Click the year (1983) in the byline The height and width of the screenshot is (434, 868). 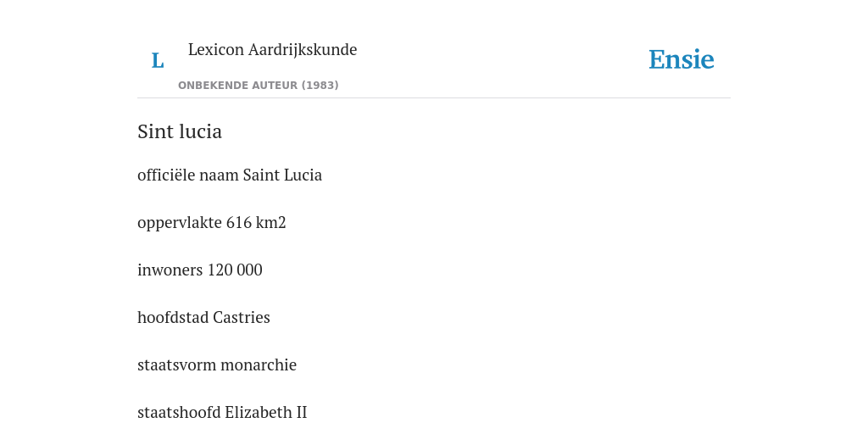tap(320, 86)
